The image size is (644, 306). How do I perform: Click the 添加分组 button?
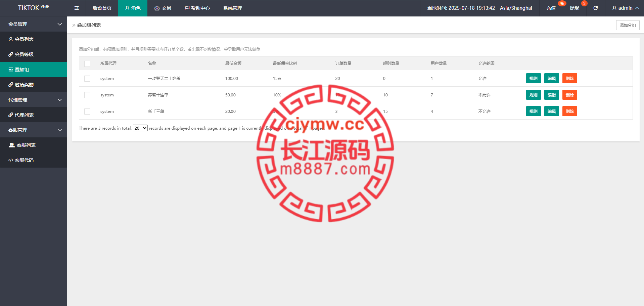628,25
